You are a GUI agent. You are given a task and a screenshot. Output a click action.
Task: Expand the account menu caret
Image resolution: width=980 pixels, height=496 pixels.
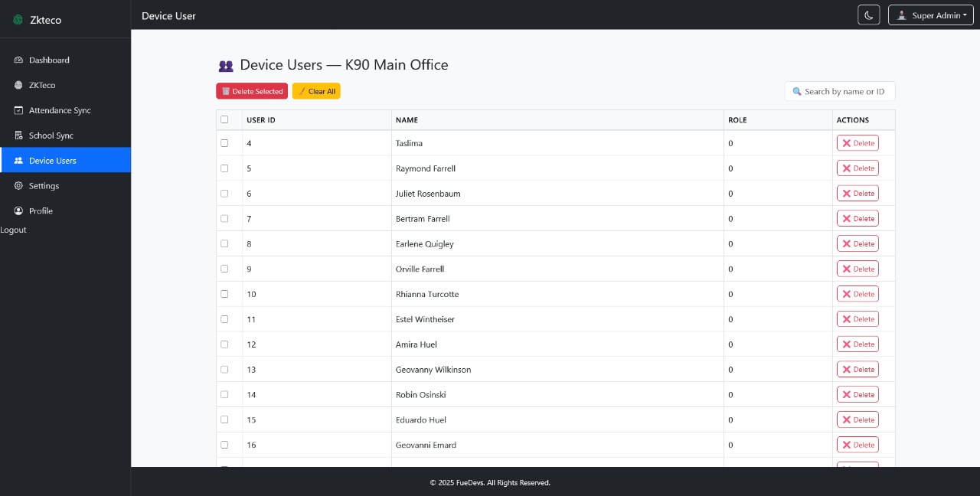pos(964,15)
